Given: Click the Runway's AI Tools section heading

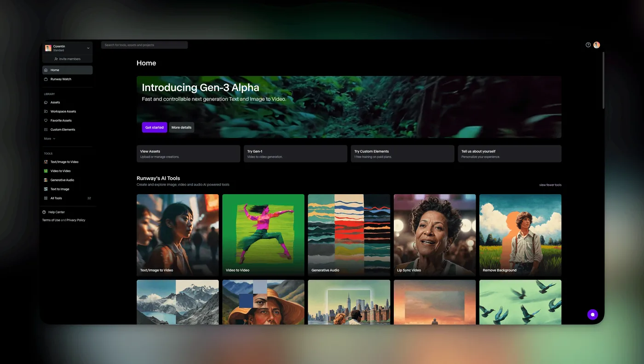Looking at the screenshot, I should [x=158, y=178].
